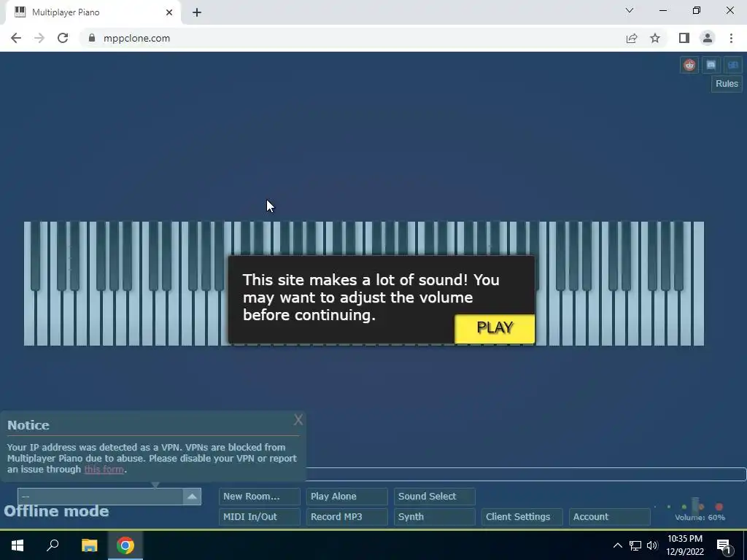747x560 pixels.
Task: Open the network tray icon
Action: pyautogui.click(x=635, y=545)
